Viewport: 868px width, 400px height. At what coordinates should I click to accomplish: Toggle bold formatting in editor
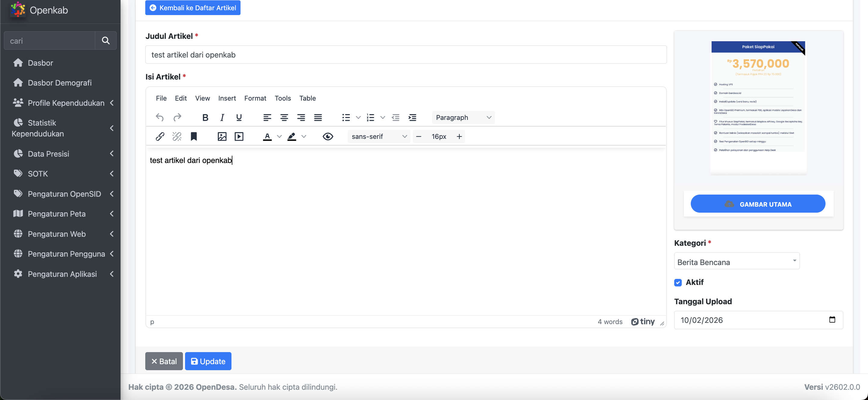coord(205,117)
